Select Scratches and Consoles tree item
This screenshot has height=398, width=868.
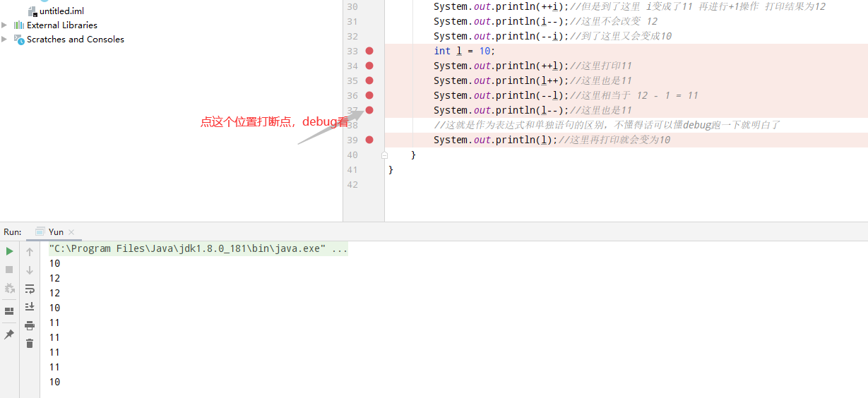pos(76,40)
